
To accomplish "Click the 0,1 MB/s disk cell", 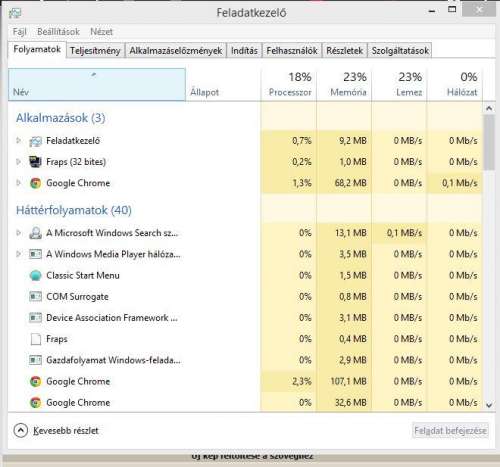I will coord(399,233).
